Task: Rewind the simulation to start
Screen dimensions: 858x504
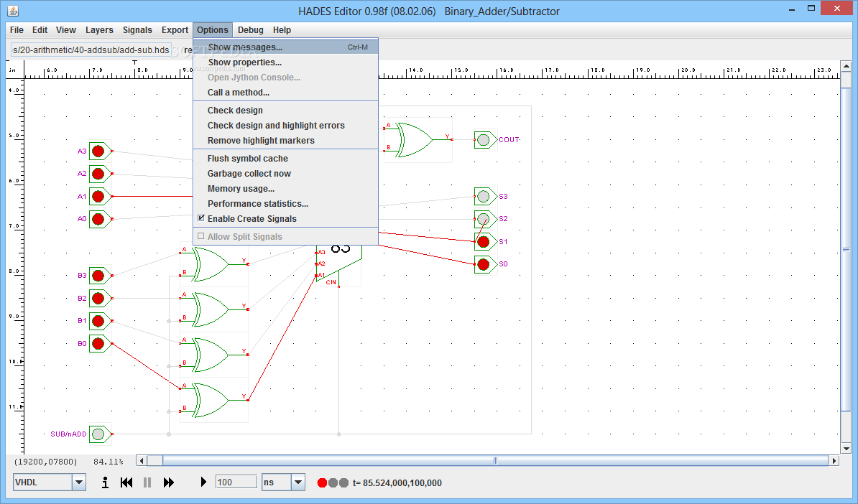Action: pos(126,482)
